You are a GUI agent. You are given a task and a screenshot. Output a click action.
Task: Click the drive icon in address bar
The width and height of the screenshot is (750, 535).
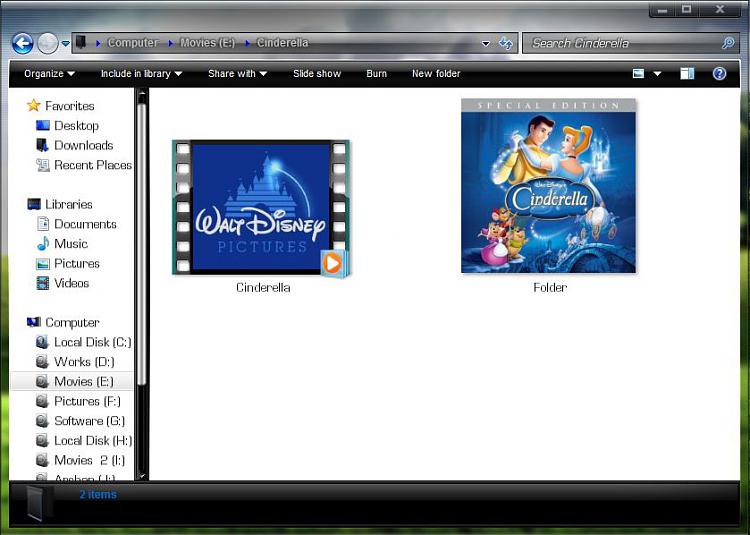click(x=81, y=42)
